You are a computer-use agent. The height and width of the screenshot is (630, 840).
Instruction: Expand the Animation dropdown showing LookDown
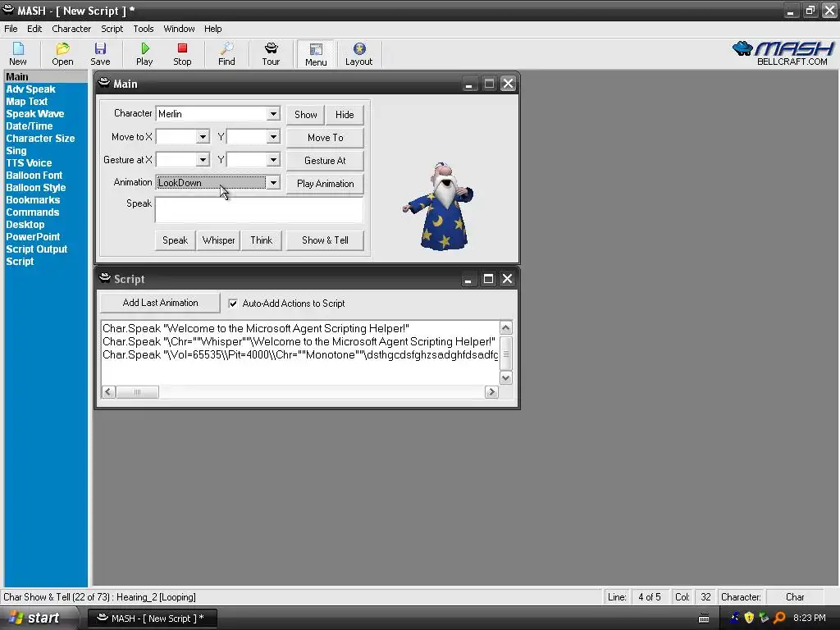pyautogui.click(x=273, y=183)
